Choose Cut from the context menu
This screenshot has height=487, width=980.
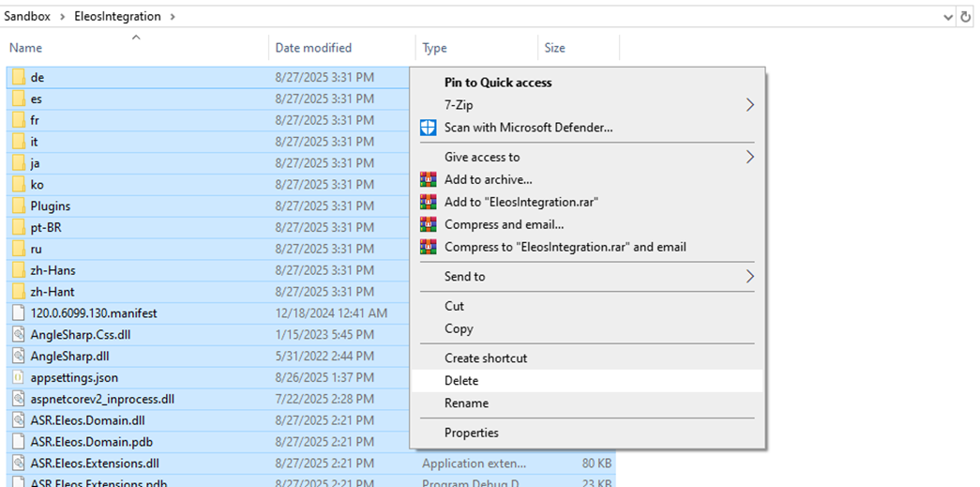coord(455,306)
